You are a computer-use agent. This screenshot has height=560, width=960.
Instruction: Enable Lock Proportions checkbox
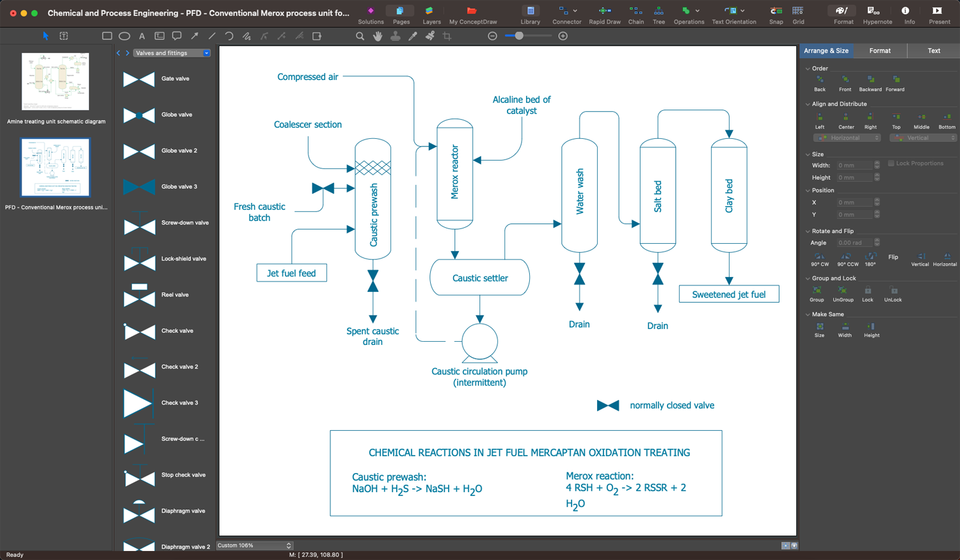coord(891,163)
